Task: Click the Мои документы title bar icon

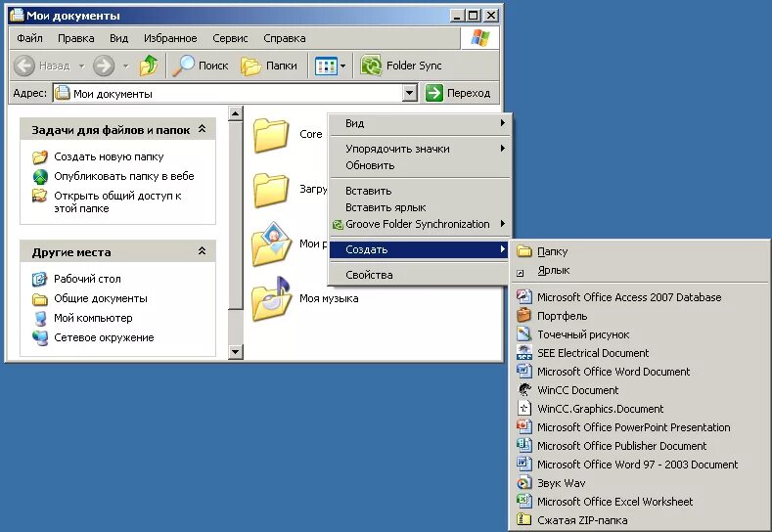Action: click(18, 16)
